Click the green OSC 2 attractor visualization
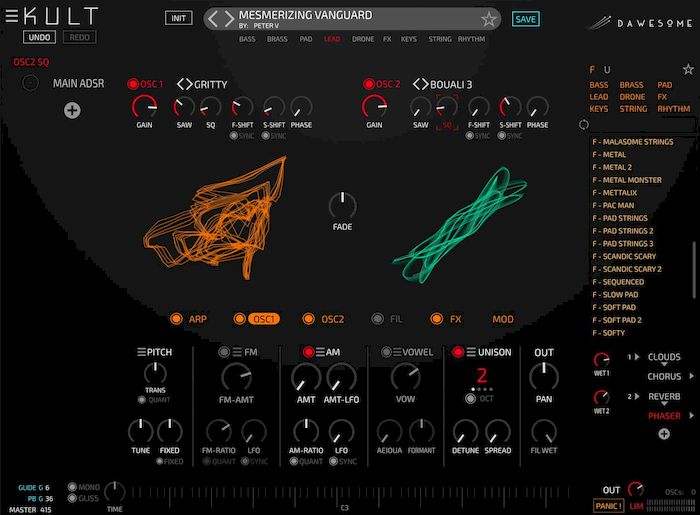The image size is (700, 515). pos(460,225)
